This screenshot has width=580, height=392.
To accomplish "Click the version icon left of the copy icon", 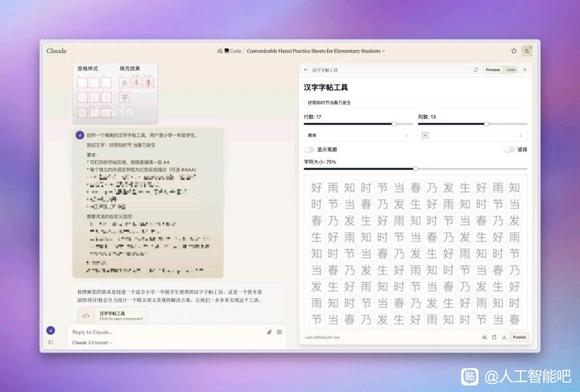I will [484, 337].
